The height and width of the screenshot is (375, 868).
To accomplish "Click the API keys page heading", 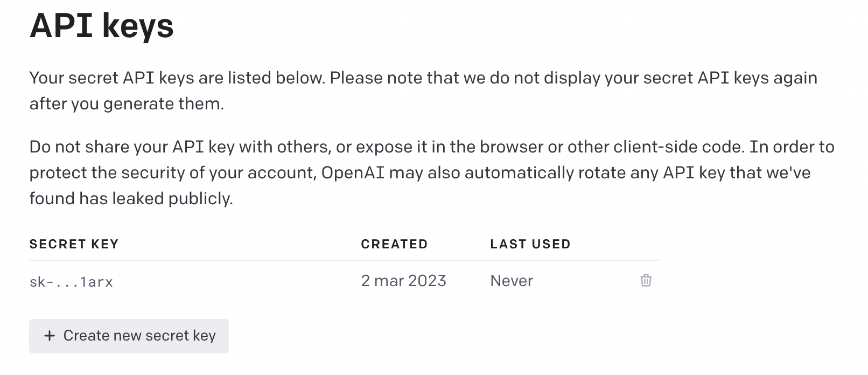I will point(102,26).
